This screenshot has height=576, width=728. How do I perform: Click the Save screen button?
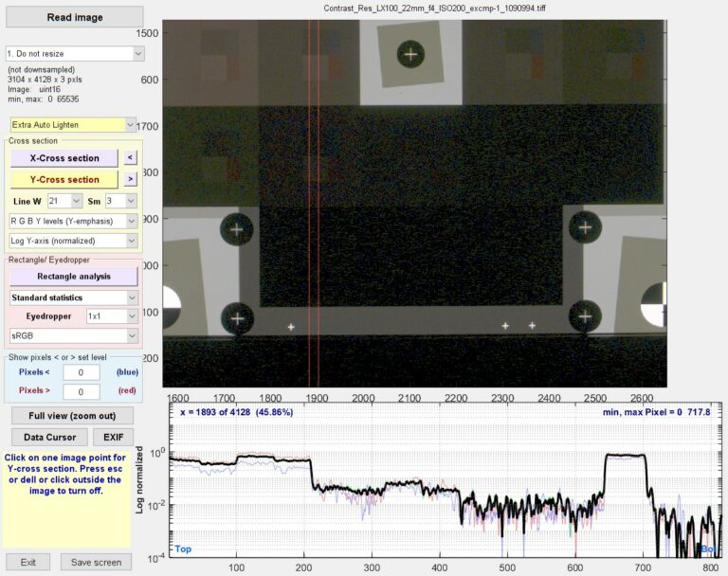[96, 562]
